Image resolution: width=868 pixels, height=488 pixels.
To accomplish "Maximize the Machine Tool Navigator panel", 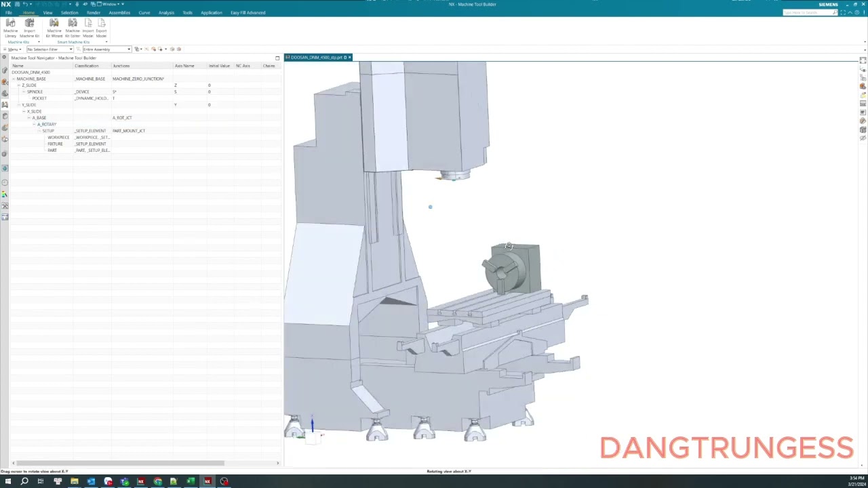I will [x=277, y=58].
